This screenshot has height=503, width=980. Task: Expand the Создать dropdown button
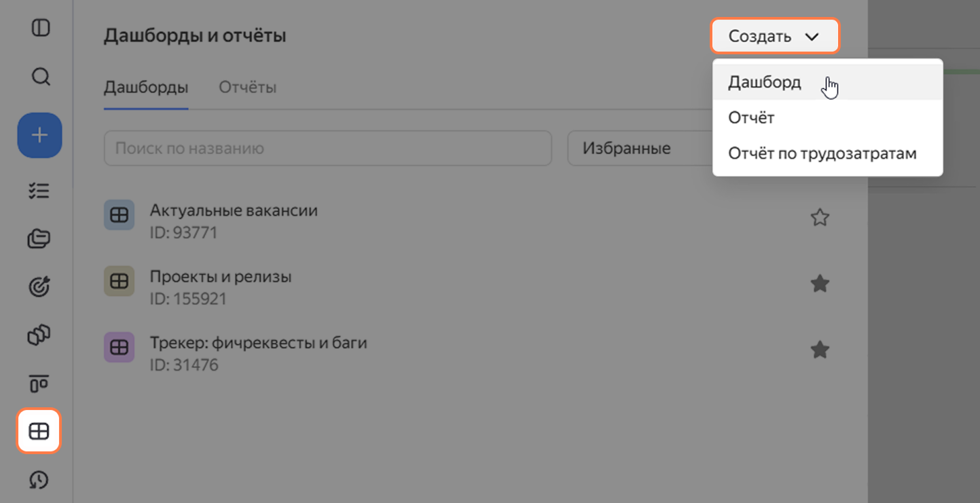click(x=775, y=36)
